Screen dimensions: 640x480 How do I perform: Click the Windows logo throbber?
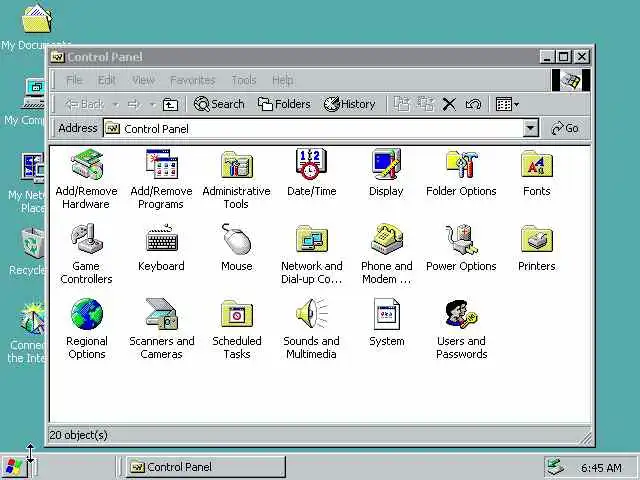[x=571, y=80]
